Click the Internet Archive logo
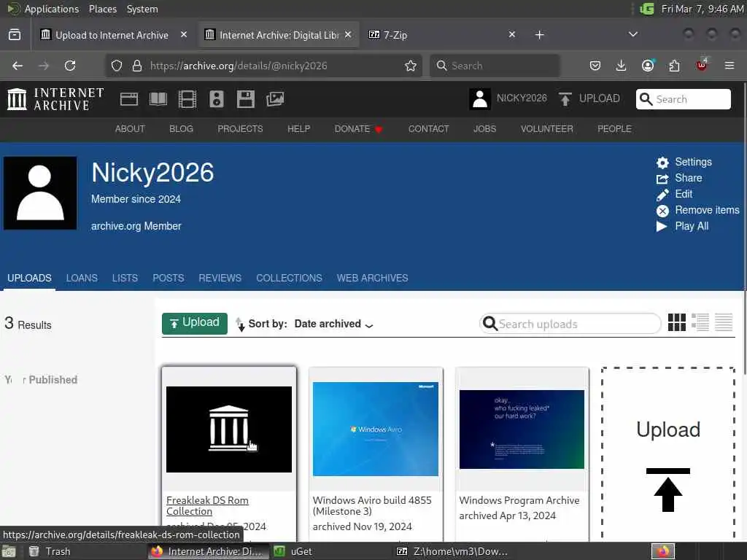Viewport: 747px width, 560px height. pyautogui.click(x=55, y=99)
